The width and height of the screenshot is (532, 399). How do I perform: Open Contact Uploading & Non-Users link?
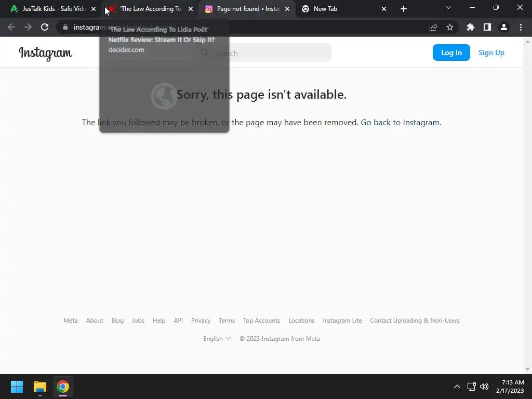point(415,321)
